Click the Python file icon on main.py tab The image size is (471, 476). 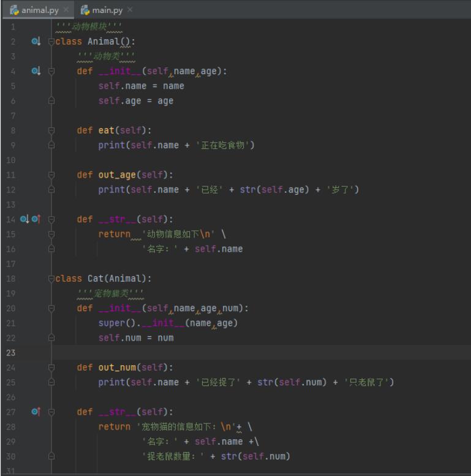(x=86, y=10)
